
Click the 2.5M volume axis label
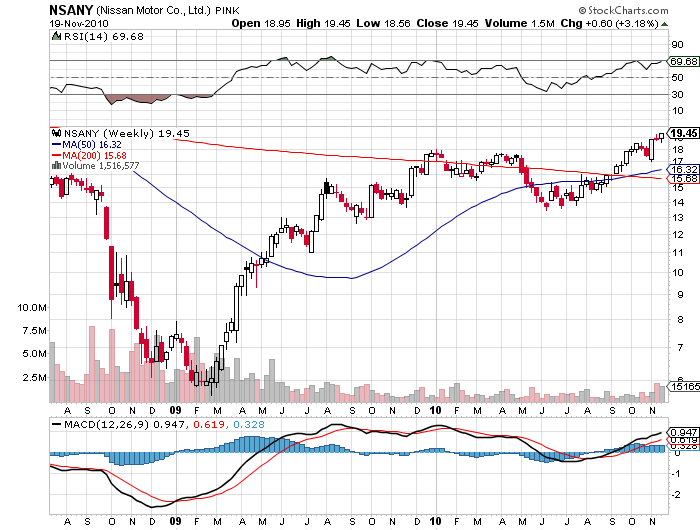[35, 378]
